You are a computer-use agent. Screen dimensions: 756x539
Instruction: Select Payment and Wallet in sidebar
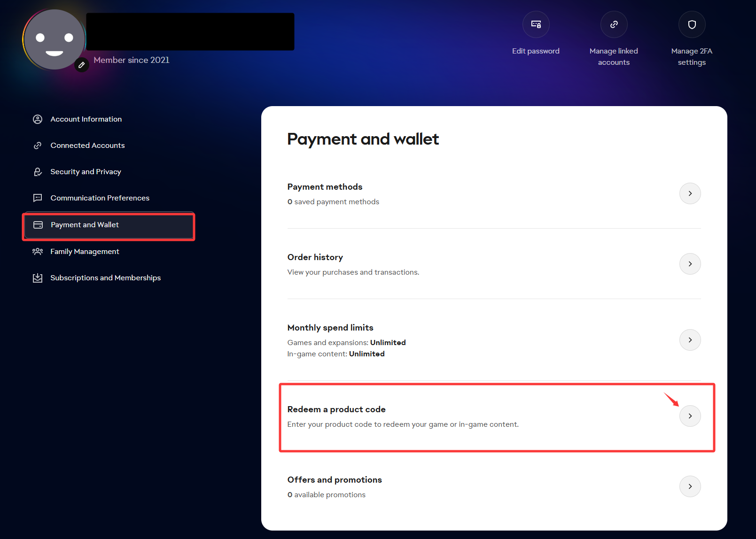(109, 225)
